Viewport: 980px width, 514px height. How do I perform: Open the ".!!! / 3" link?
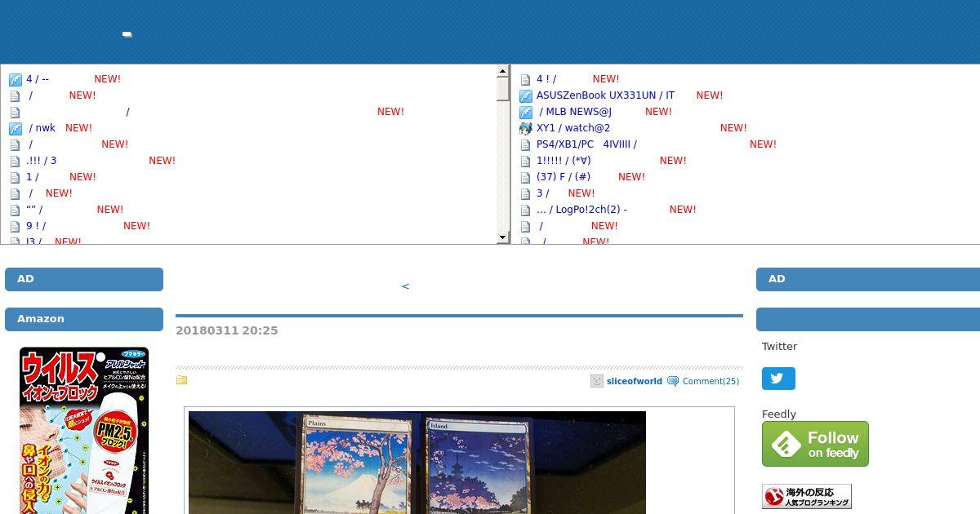(42, 161)
